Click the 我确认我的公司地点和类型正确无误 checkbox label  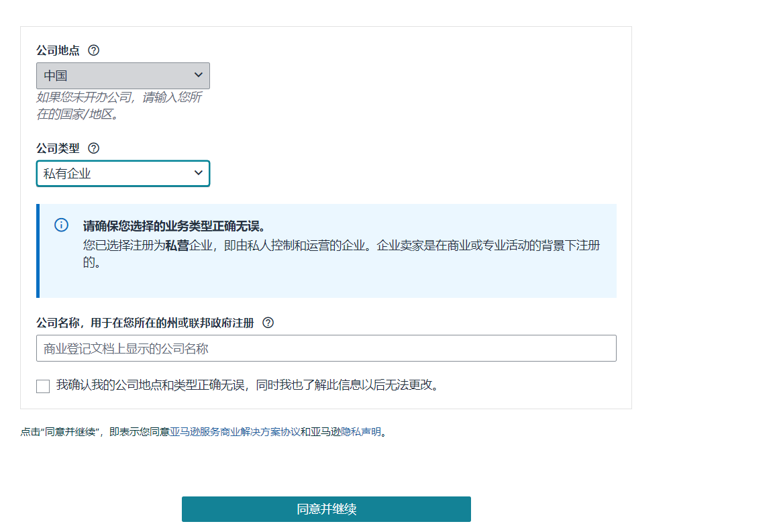pyautogui.click(x=247, y=385)
